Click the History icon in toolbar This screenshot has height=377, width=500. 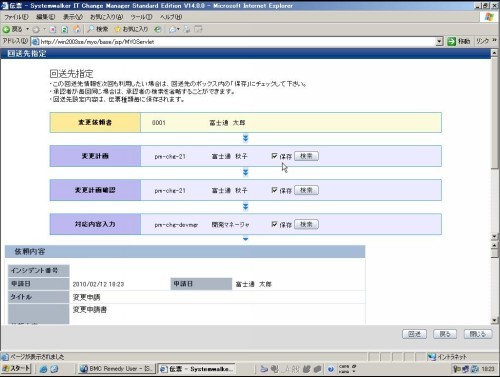coord(158,29)
